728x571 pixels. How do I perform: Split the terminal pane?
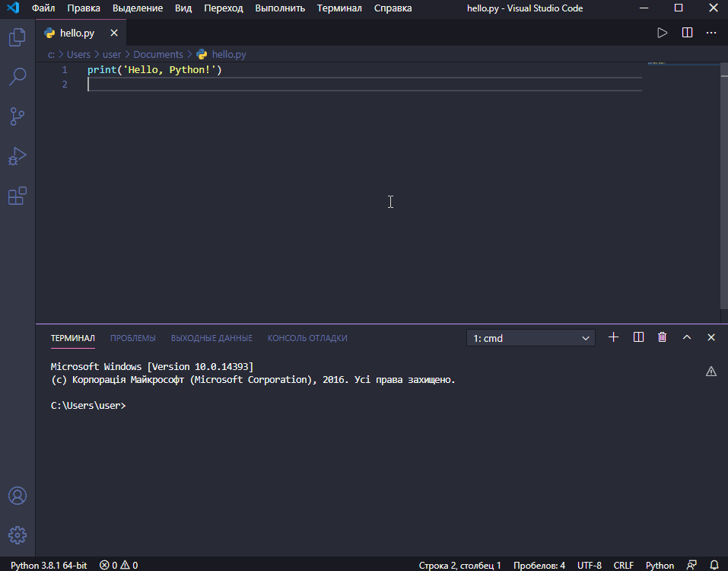pyautogui.click(x=638, y=337)
